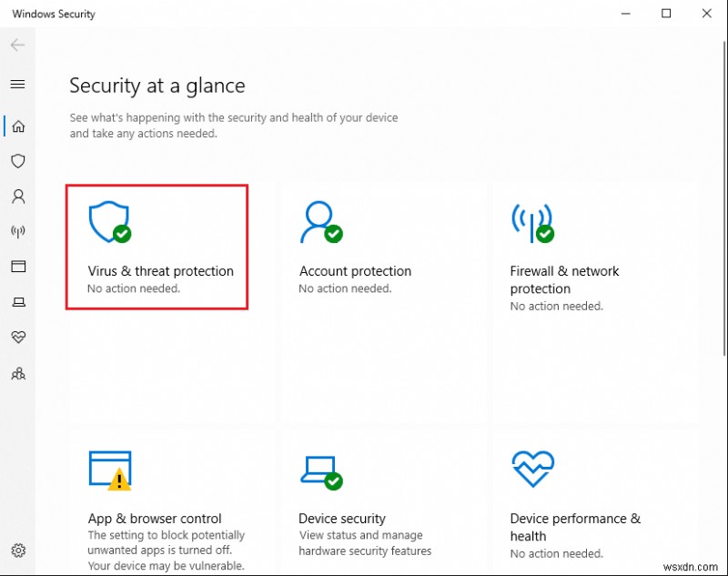Open Settings gear at the sidebar bottom
The image size is (728, 576).
coord(17,550)
